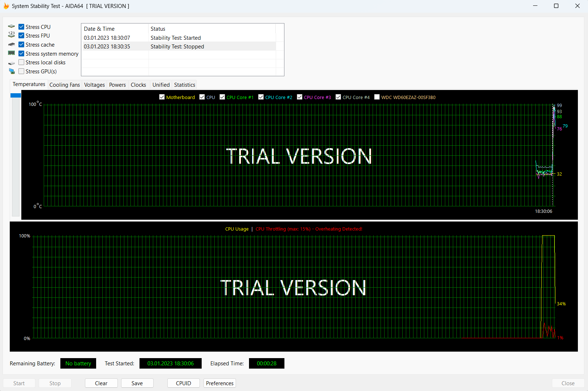
Task: Toggle CPU Core #3 graph checkbox
Action: [x=300, y=97]
